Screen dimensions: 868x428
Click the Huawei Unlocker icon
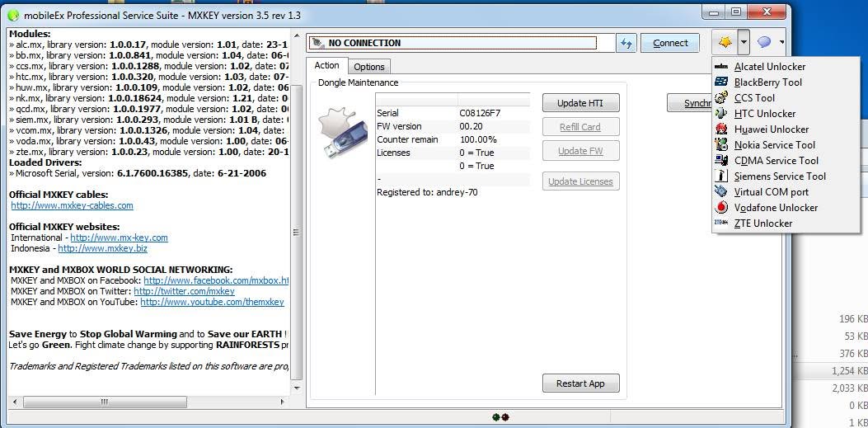click(721, 129)
